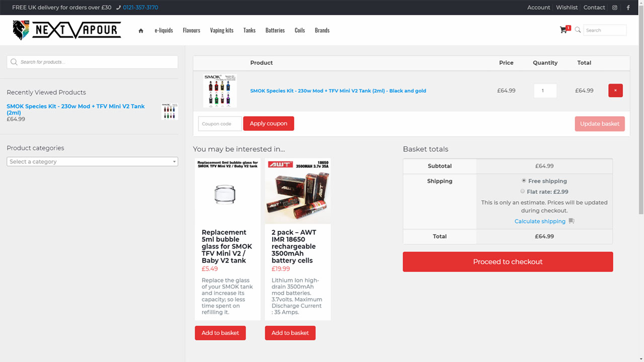Focus the header Search field
This screenshot has height=362, width=644.
605,30
